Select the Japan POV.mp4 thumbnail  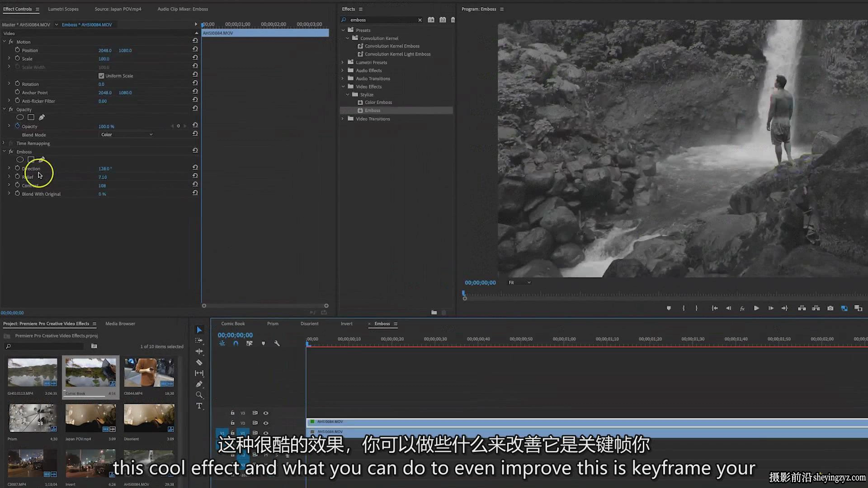point(90,418)
